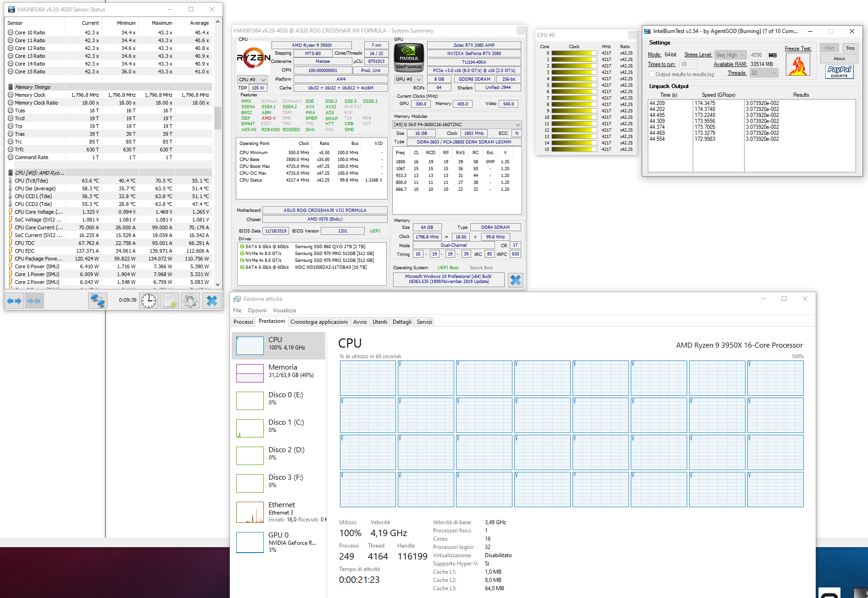This screenshot has height=598, width=868.
Task: Open the Opzioni menu
Action: (257, 310)
